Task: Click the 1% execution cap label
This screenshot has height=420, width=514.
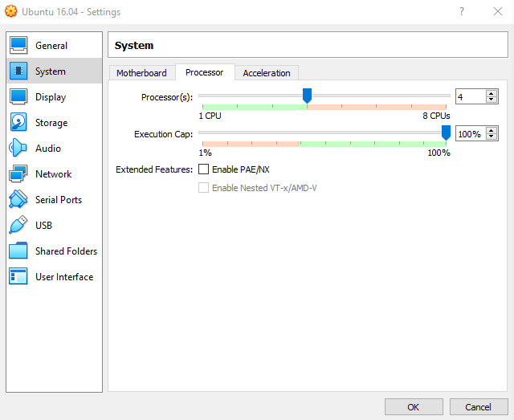Action: point(206,153)
